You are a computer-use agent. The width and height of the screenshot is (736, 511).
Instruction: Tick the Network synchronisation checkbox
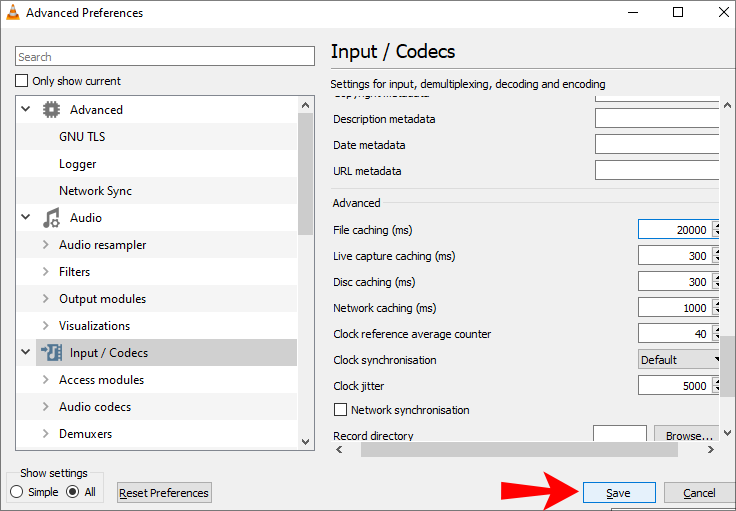340,410
